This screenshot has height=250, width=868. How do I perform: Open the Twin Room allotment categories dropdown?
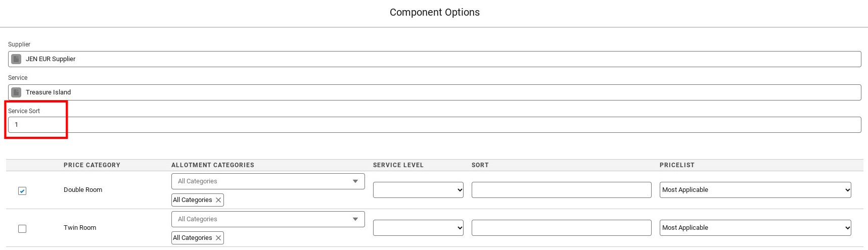268,219
